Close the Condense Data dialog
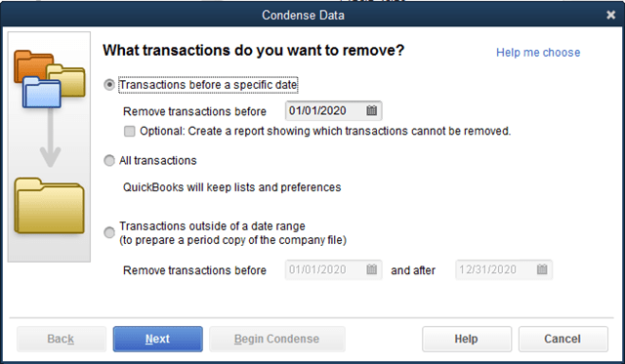Viewport: 625px width, 364px height. click(610, 15)
